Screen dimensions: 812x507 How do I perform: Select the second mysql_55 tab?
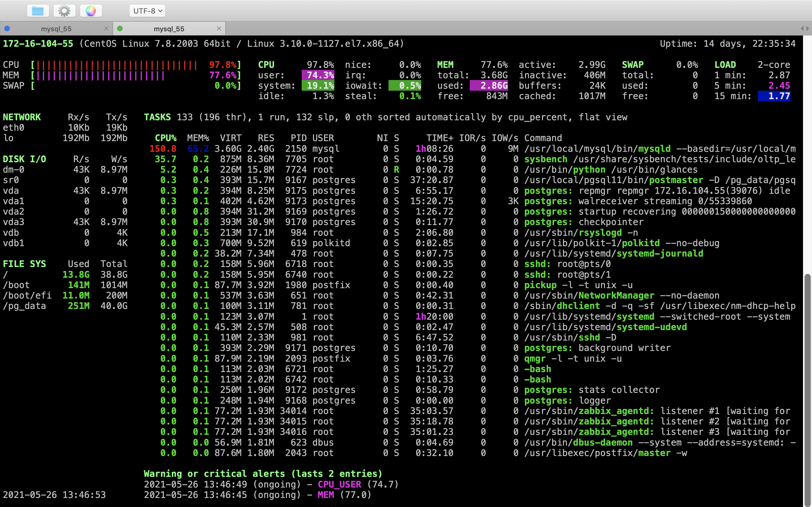click(169, 29)
